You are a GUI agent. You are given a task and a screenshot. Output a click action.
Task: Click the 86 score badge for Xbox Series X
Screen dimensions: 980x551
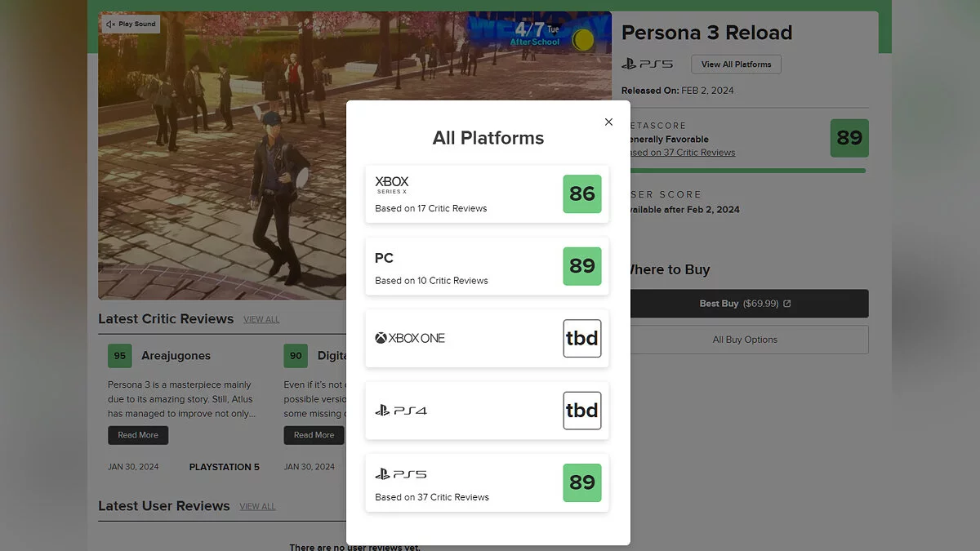pos(582,193)
